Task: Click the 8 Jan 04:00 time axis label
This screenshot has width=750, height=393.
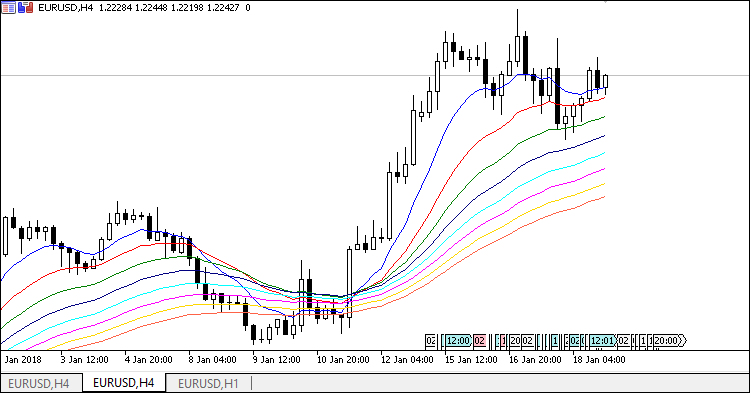Action: point(212,360)
